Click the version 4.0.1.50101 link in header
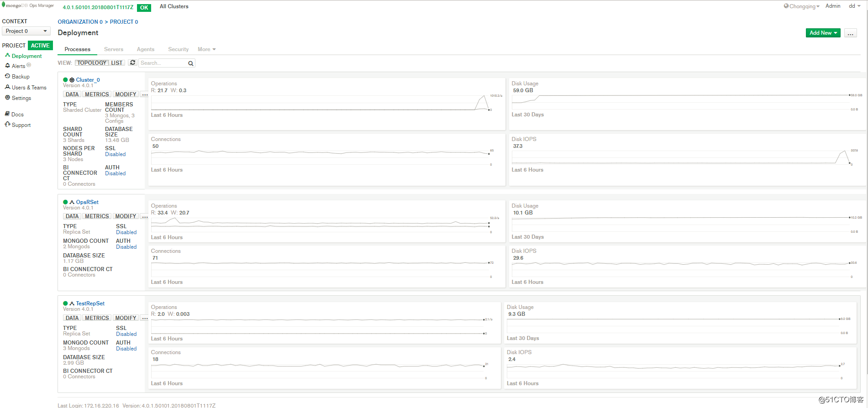The image size is (868, 408). 98,7
